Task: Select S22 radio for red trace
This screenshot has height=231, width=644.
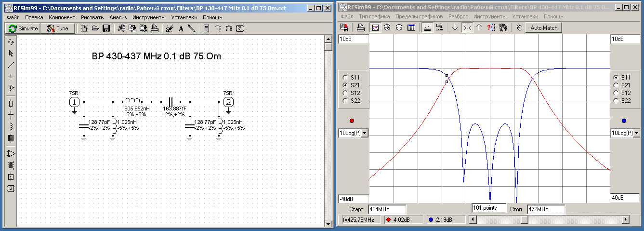Action: tap(345, 100)
